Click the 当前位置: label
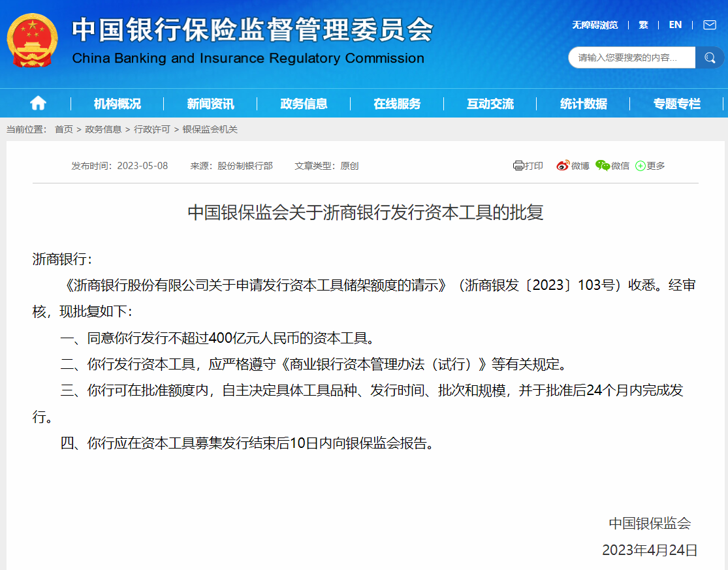 pos(27,129)
